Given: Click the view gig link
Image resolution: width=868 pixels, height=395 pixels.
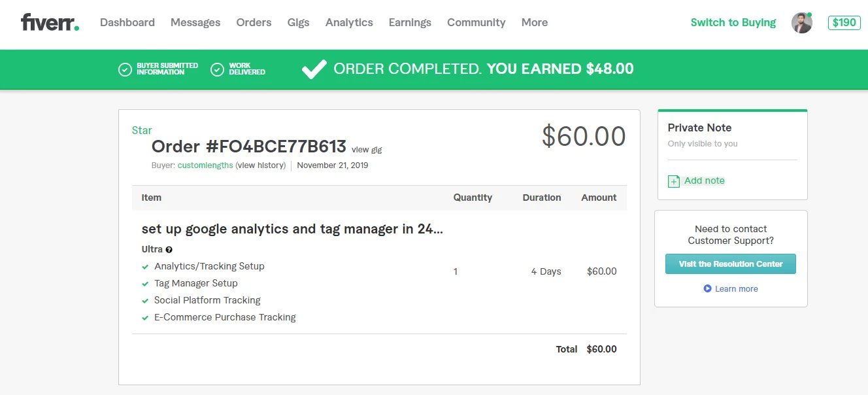Looking at the screenshot, I should coord(367,150).
